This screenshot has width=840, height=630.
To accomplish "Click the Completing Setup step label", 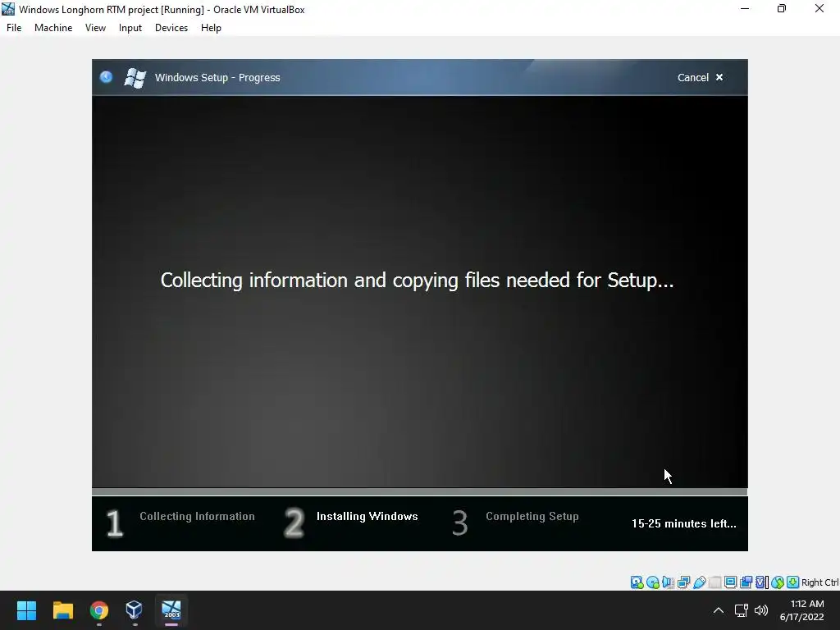I will pos(532,517).
